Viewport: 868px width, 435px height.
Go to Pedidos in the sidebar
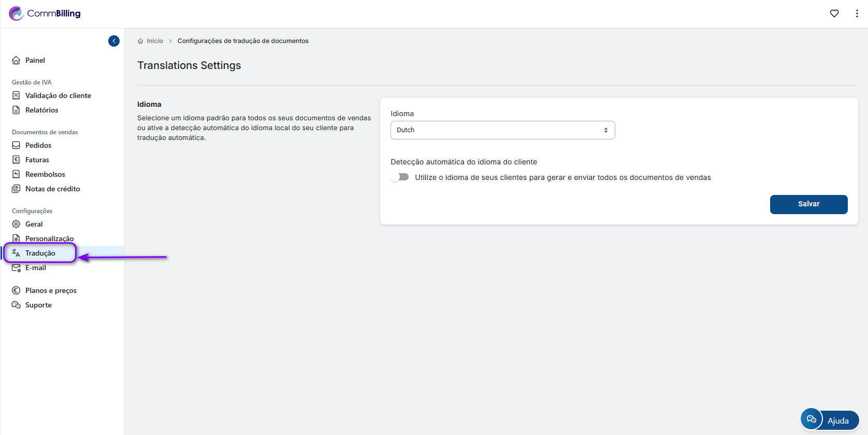38,145
